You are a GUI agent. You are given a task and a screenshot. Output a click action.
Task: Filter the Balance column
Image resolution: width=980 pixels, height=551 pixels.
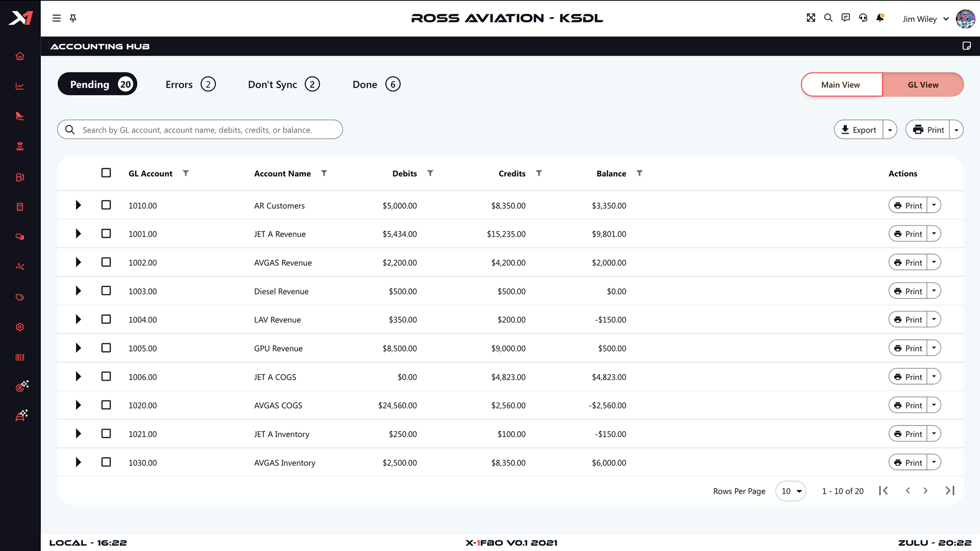click(x=640, y=173)
